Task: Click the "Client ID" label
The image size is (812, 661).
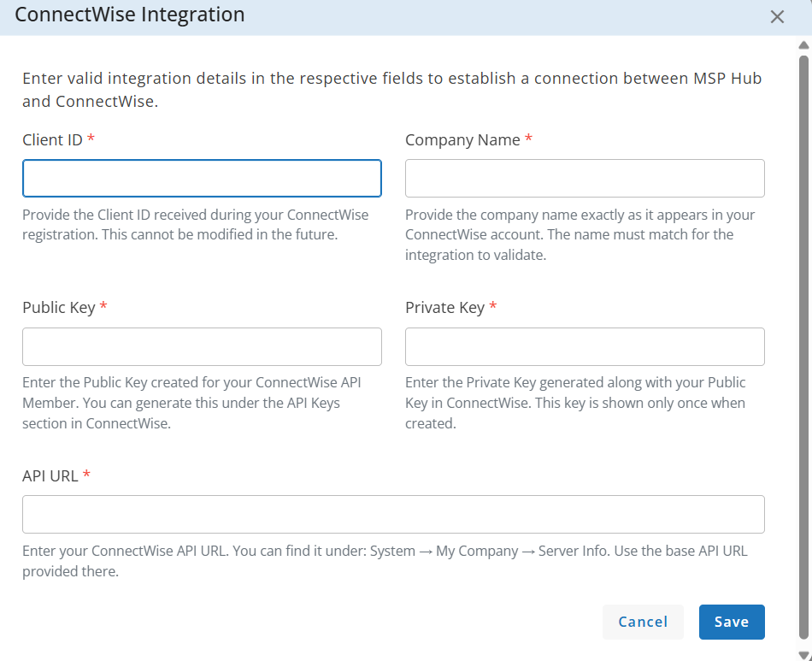Action: [x=52, y=140]
